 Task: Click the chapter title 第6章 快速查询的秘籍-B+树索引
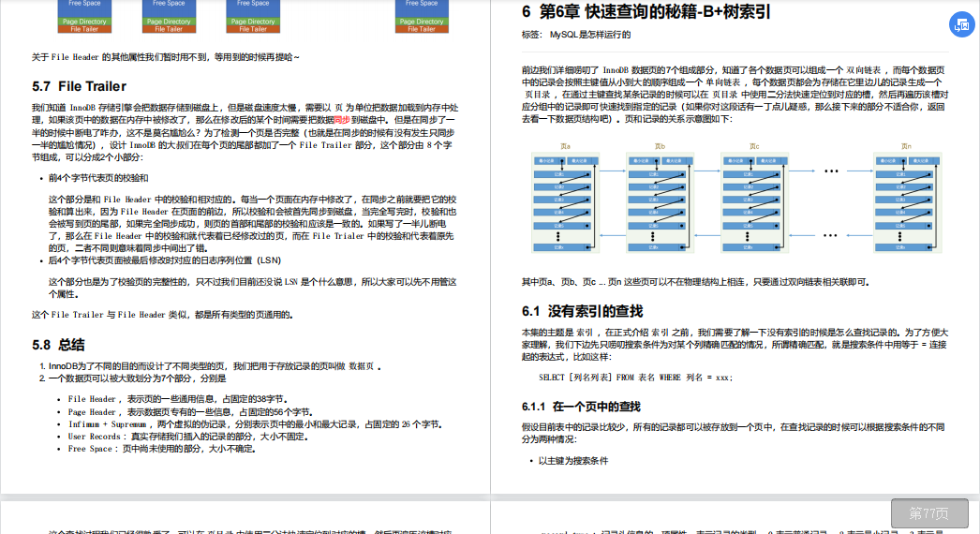(x=646, y=12)
